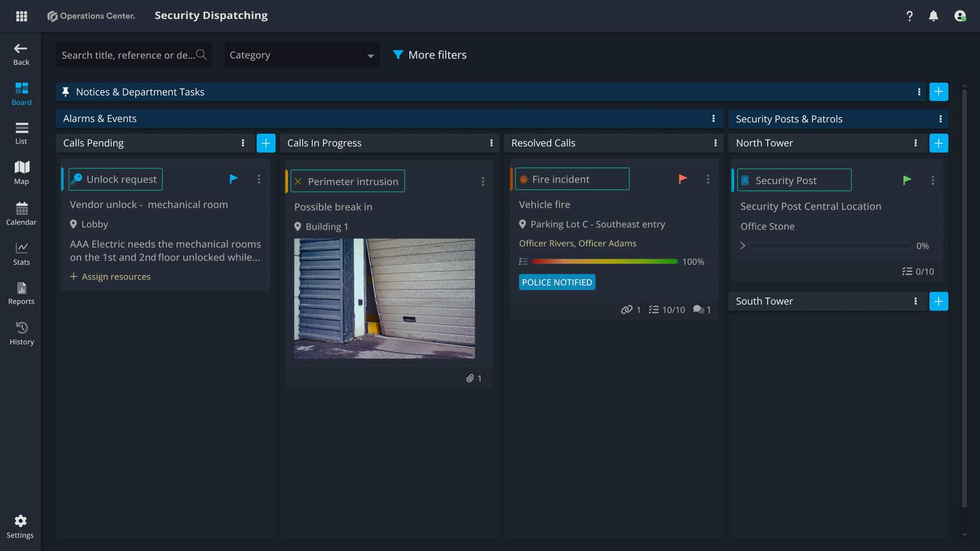Click the 0% progress bar

coord(831,245)
